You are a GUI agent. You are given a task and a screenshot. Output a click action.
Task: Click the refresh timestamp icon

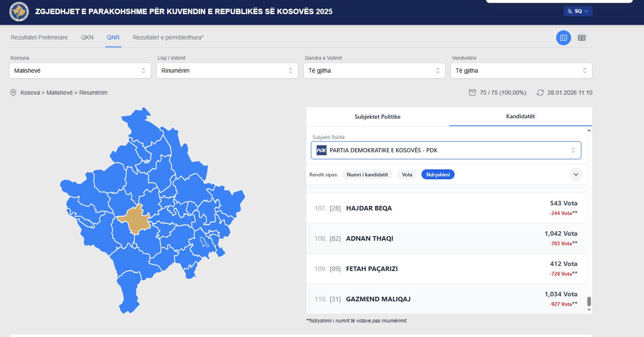(x=540, y=93)
